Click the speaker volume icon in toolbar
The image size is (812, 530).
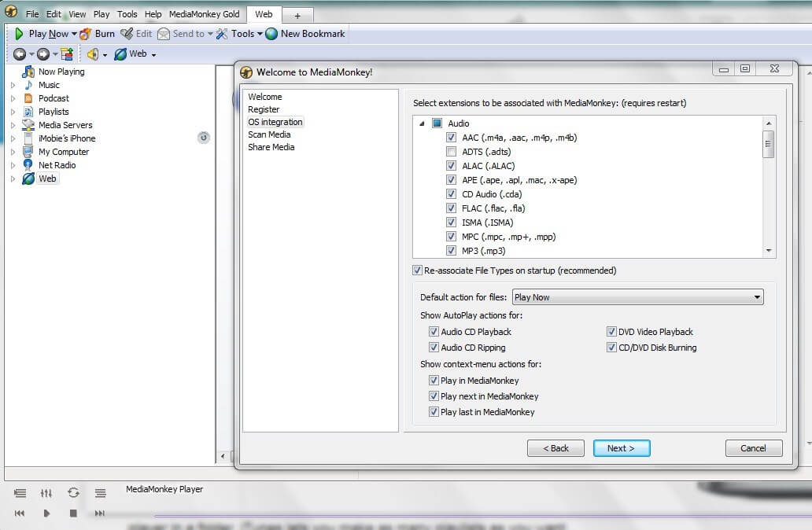[93, 53]
